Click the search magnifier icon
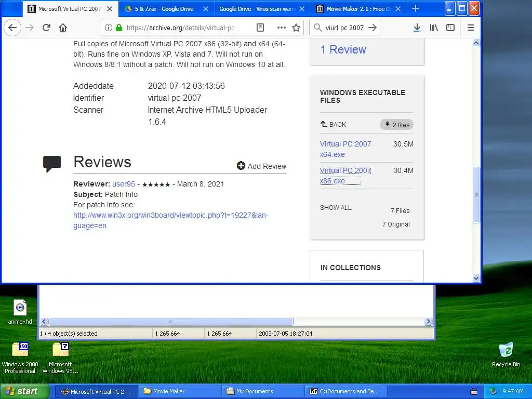Screen dimensions: 532x399 (317, 28)
